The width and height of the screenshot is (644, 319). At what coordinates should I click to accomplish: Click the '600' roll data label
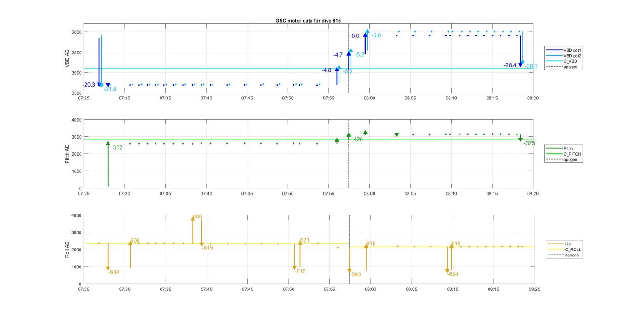pos(197,216)
